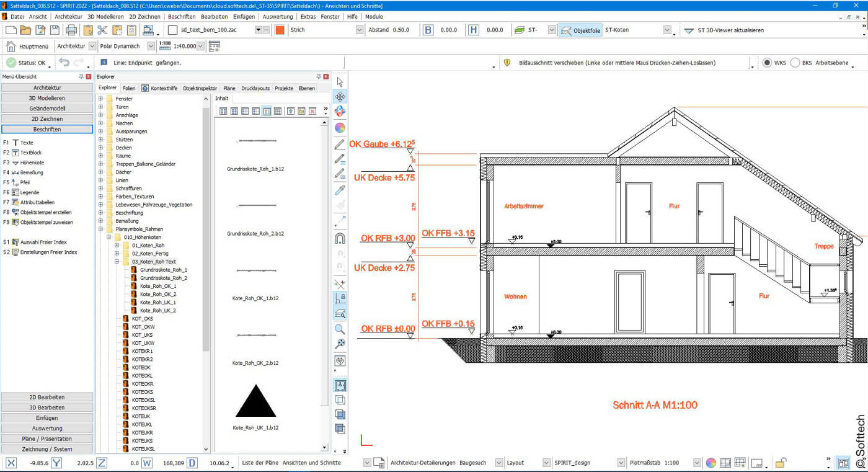Open the color wheel in the status bar
Screen dimensions: 868x472
pos(711,463)
